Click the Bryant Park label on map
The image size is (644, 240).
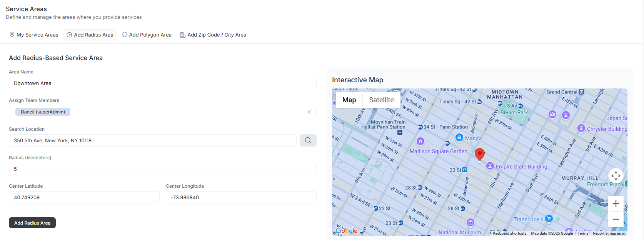pos(514,112)
